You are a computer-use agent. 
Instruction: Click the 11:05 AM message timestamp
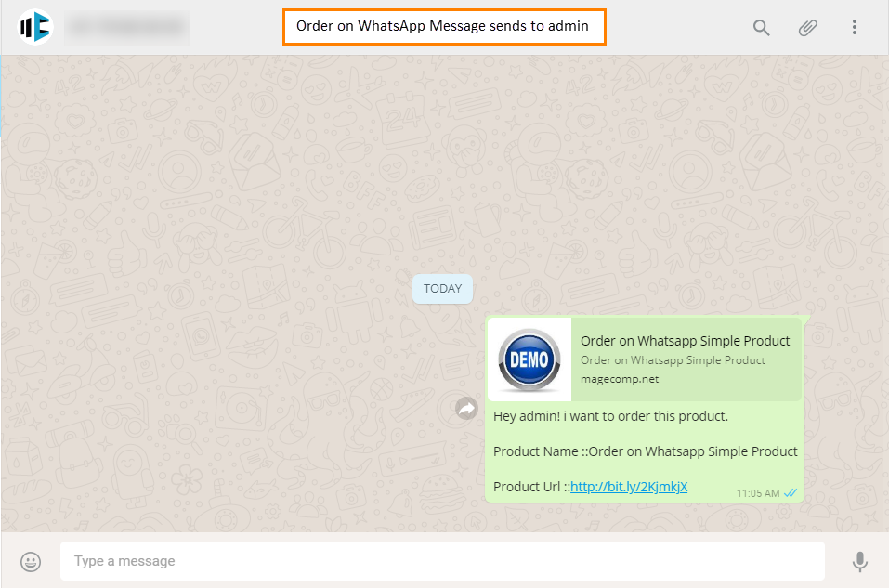tap(757, 493)
